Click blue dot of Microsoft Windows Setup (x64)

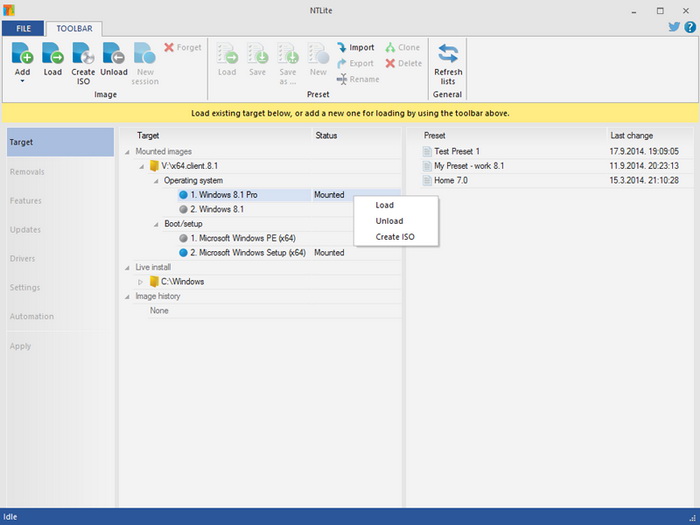183,253
